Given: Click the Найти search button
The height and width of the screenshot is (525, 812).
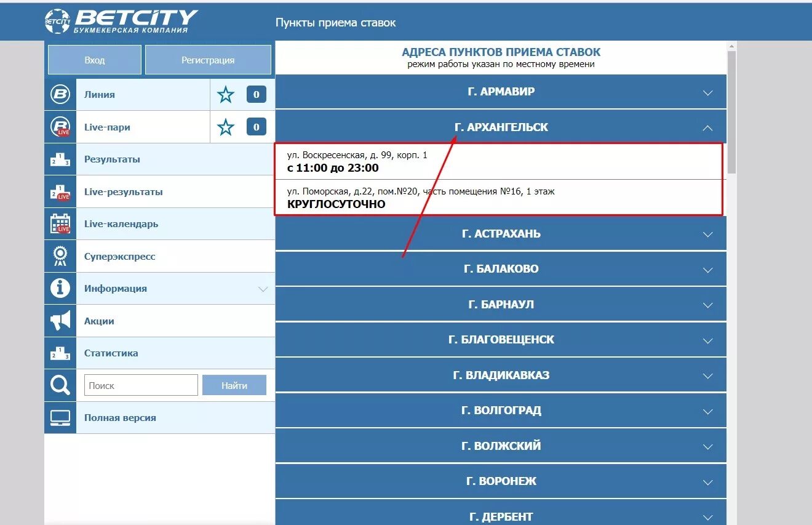Looking at the screenshot, I should coord(234,385).
